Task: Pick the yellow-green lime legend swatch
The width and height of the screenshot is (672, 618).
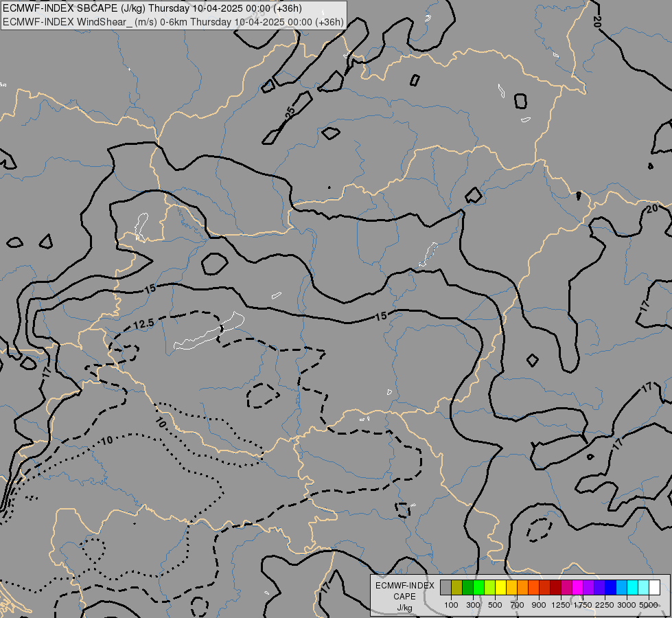Action: coord(490,587)
